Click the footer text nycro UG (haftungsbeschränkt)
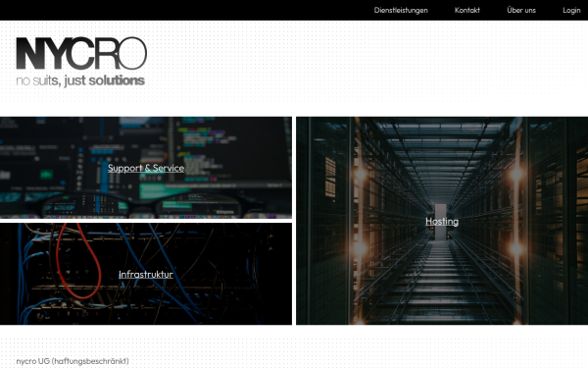The image size is (588, 368). (73, 361)
